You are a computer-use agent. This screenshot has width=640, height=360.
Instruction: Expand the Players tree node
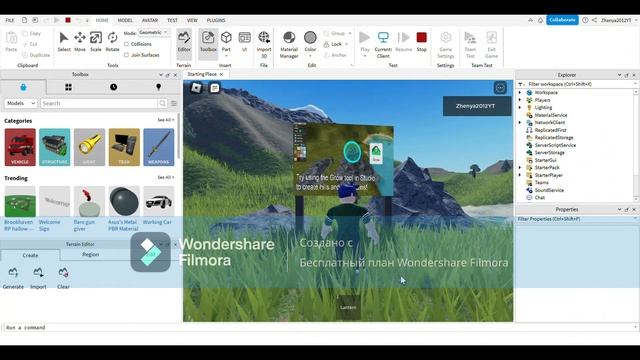[520, 100]
